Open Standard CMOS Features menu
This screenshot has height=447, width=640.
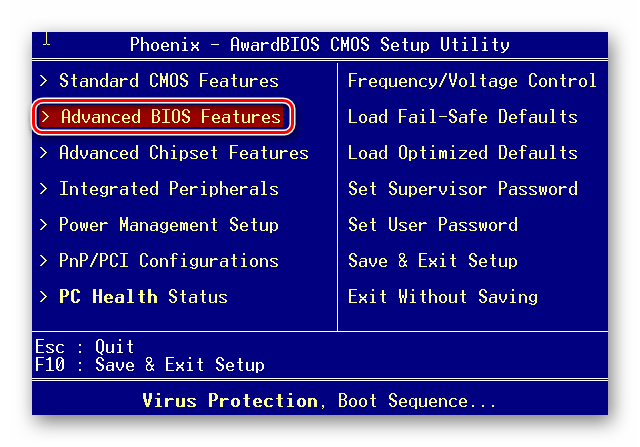(x=168, y=81)
